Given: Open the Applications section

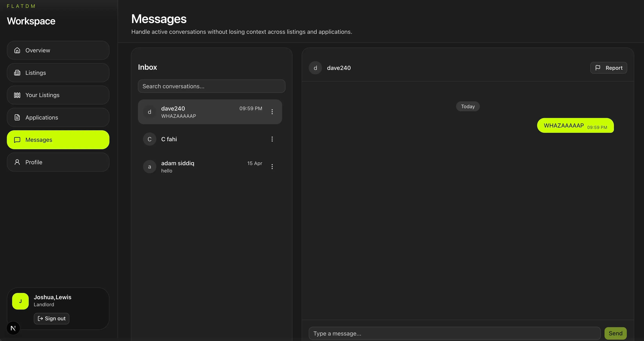Looking at the screenshot, I should pyautogui.click(x=58, y=117).
